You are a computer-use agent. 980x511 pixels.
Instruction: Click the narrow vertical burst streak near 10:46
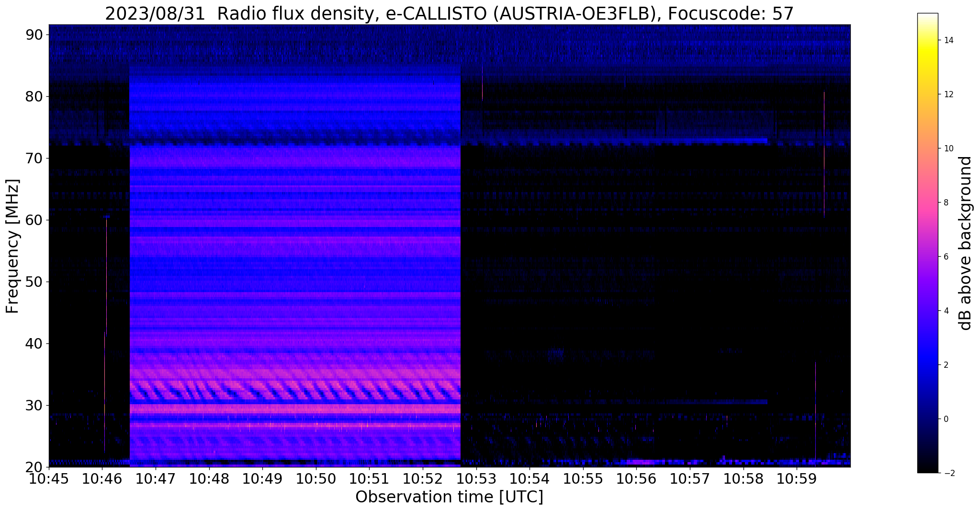pyautogui.click(x=105, y=335)
